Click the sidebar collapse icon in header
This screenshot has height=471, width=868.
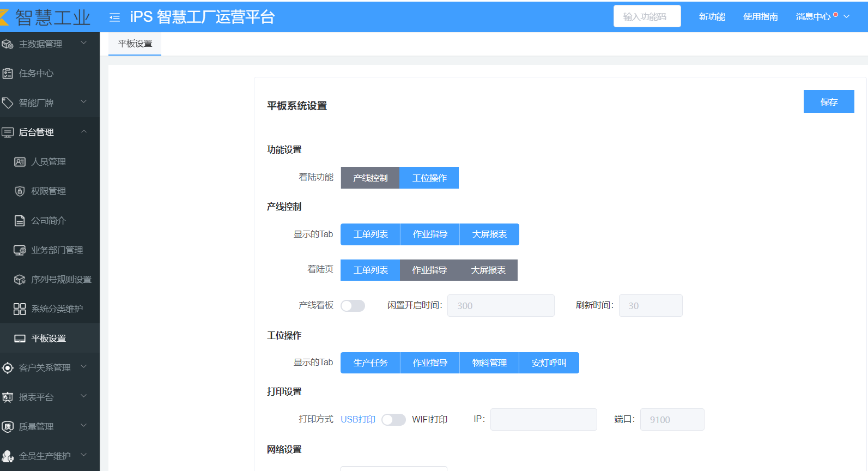(114, 17)
